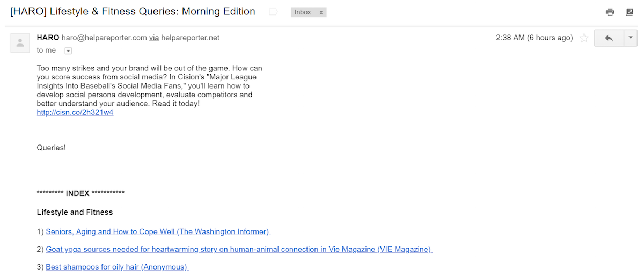
Task: Open the Best shampoos for oily hair query
Action: pyautogui.click(x=117, y=267)
